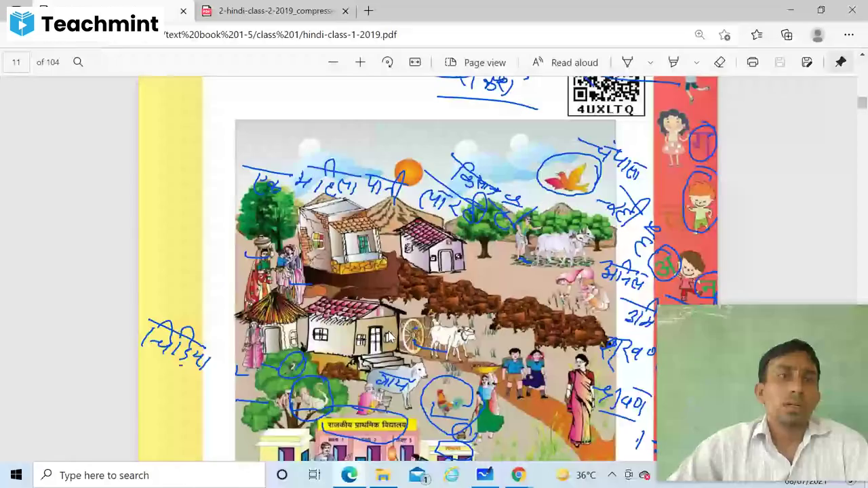Open Cortana from the taskbar

[x=282, y=475]
